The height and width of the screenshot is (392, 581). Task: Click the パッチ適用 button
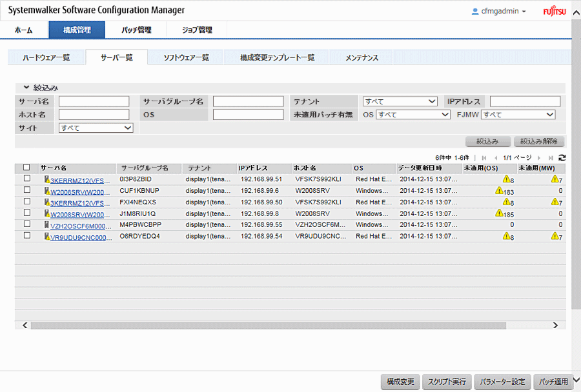(x=553, y=382)
